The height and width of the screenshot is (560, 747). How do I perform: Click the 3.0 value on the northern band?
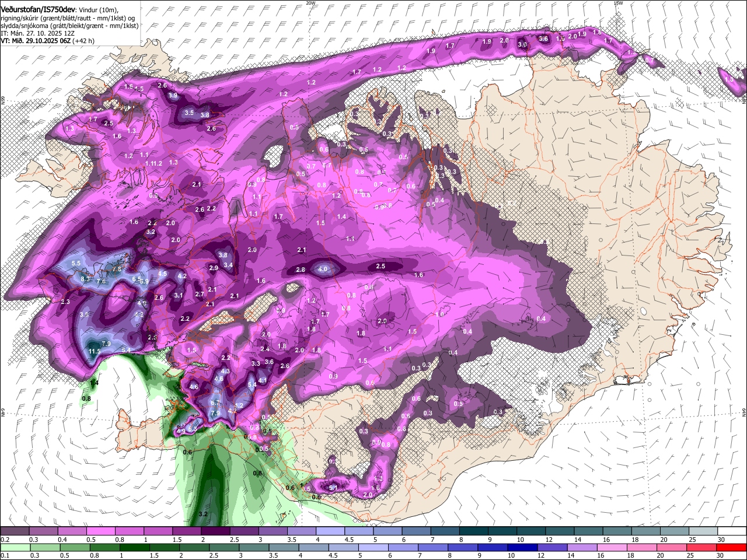click(523, 44)
